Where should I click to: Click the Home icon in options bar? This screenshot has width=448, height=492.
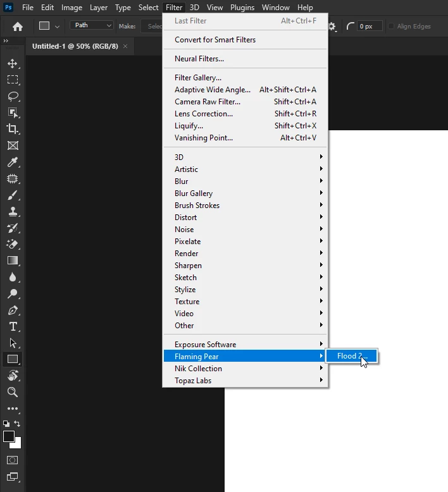[x=18, y=27]
